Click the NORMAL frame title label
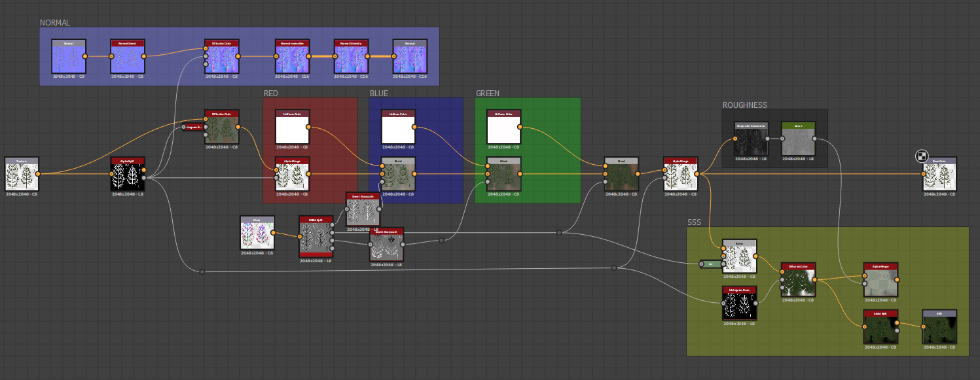Screen dimensions: 980x380 coord(55,23)
